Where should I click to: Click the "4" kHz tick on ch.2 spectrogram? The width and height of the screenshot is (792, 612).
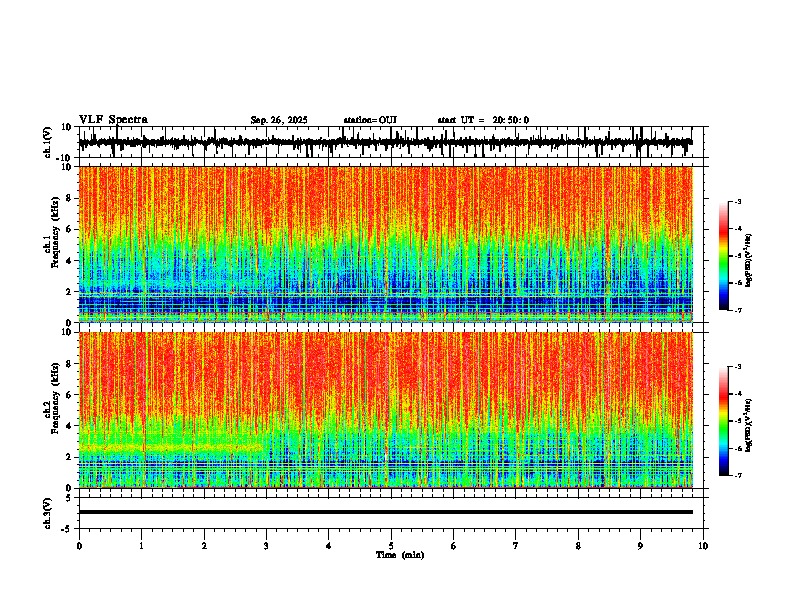69,426
